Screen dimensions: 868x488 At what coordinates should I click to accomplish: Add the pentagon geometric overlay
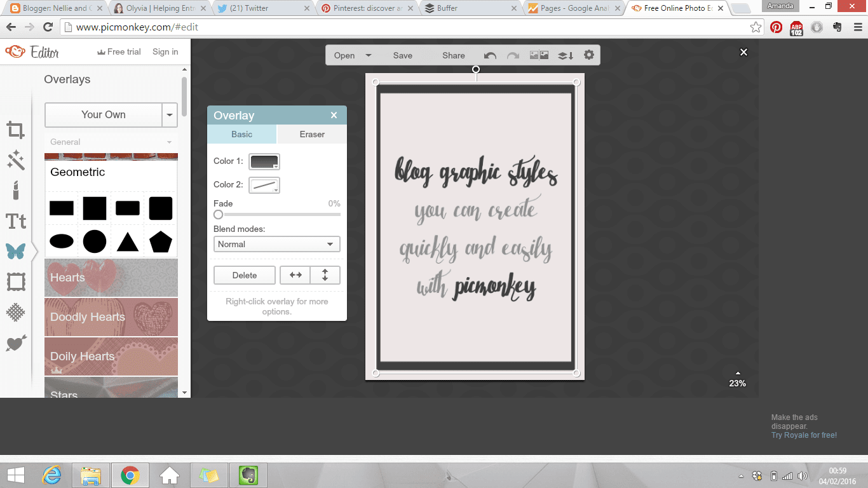161,241
